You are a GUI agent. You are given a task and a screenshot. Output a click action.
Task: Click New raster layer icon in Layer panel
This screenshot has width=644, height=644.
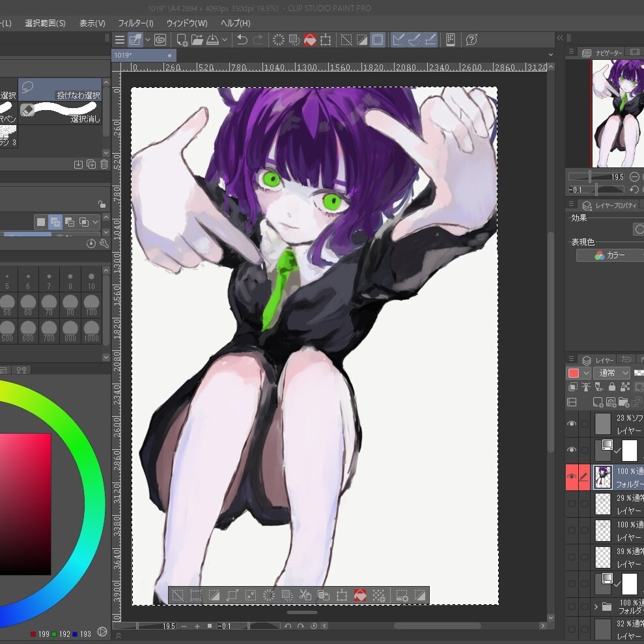pyautogui.click(x=598, y=402)
